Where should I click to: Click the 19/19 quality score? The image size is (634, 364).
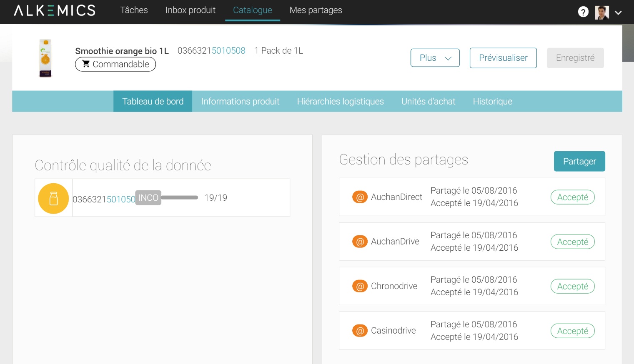click(x=216, y=197)
